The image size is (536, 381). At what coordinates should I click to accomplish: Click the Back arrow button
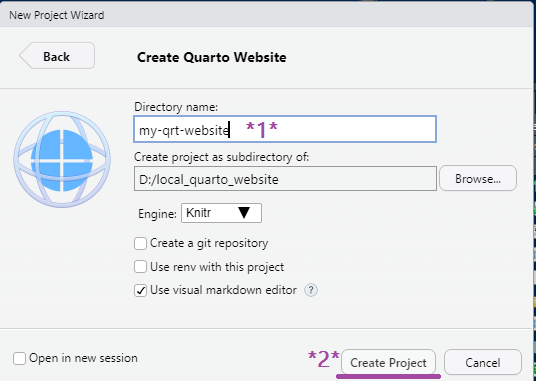click(x=57, y=56)
